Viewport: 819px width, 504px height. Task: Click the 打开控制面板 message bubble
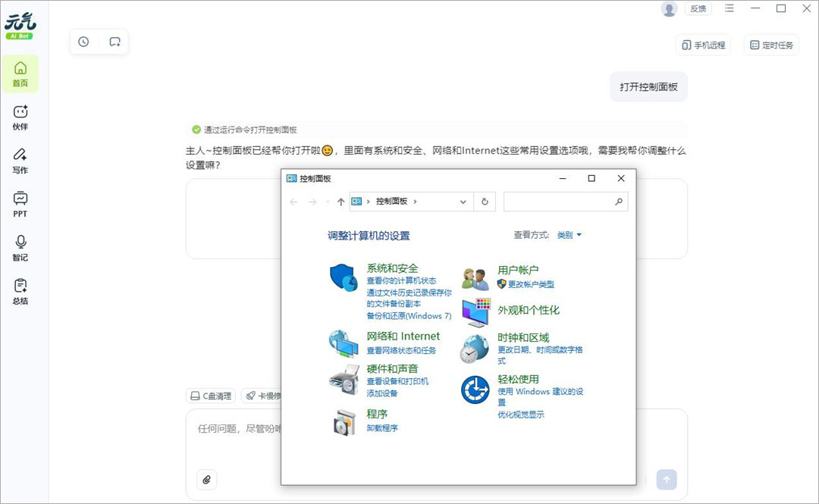tap(648, 86)
